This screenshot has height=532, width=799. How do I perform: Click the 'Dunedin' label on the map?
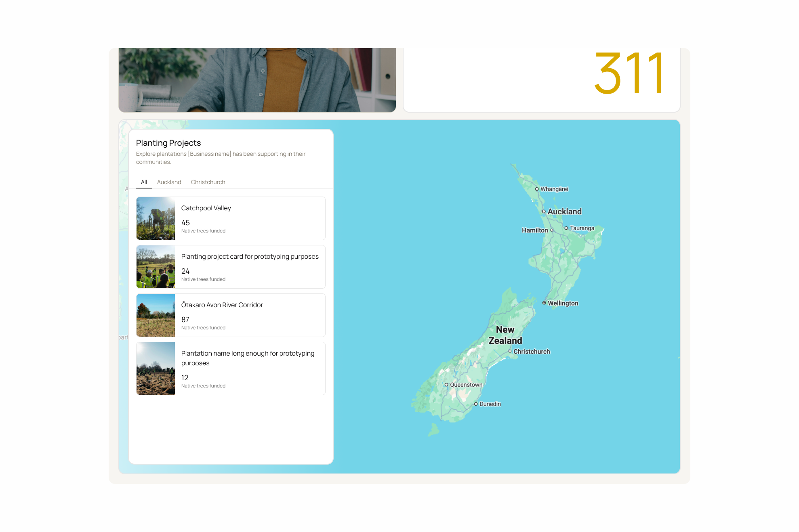pos(490,404)
